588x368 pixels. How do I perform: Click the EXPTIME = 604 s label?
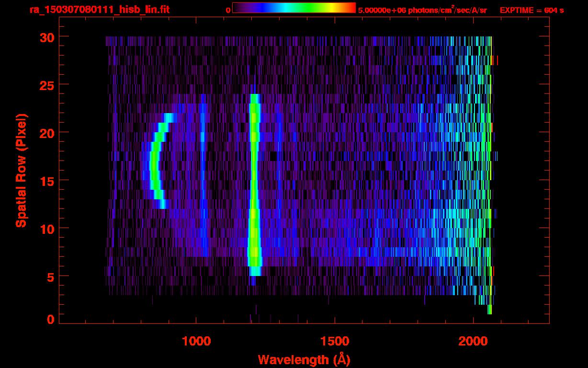point(531,10)
